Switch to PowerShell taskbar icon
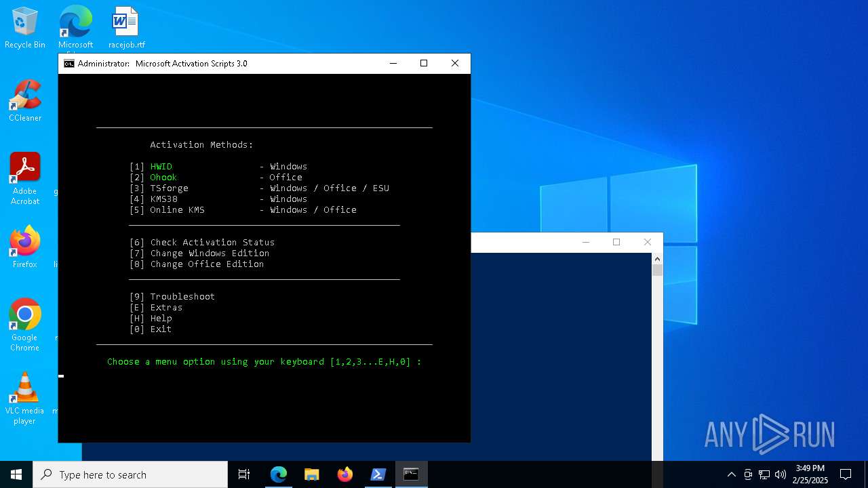The width and height of the screenshot is (868, 488). pyautogui.click(x=378, y=474)
